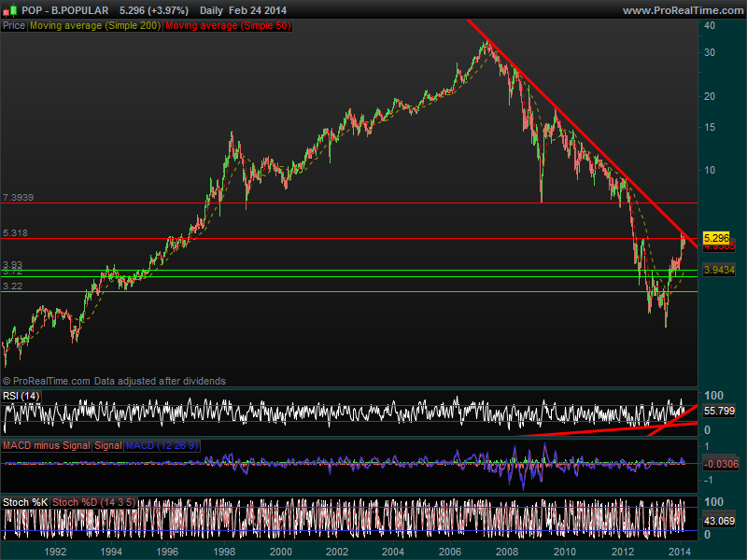Click the 2014 year label on time axis
The width and height of the screenshot is (747, 560).
coord(680,552)
